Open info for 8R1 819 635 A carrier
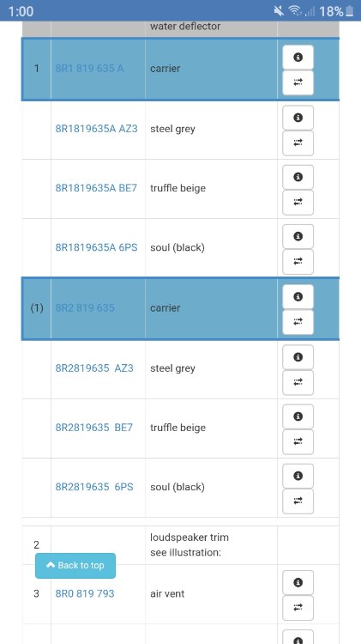361x644 pixels. pos(298,57)
